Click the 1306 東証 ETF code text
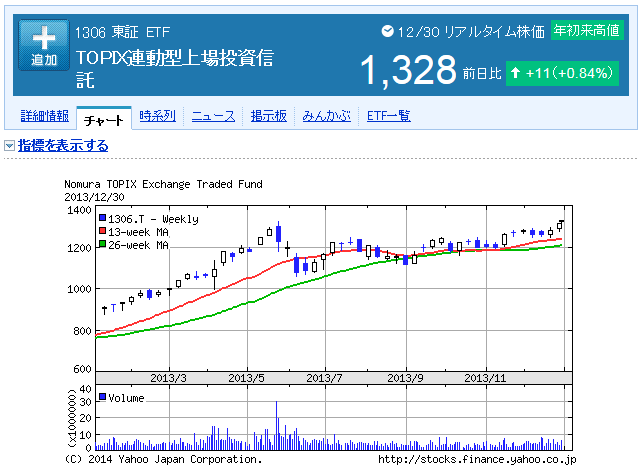Viewport: 642px width, 468px height. [122, 32]
